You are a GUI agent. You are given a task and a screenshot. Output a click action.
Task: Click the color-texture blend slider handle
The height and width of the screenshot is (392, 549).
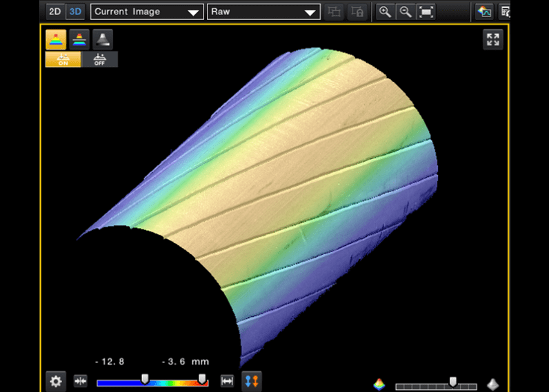[x=452, y=381]
